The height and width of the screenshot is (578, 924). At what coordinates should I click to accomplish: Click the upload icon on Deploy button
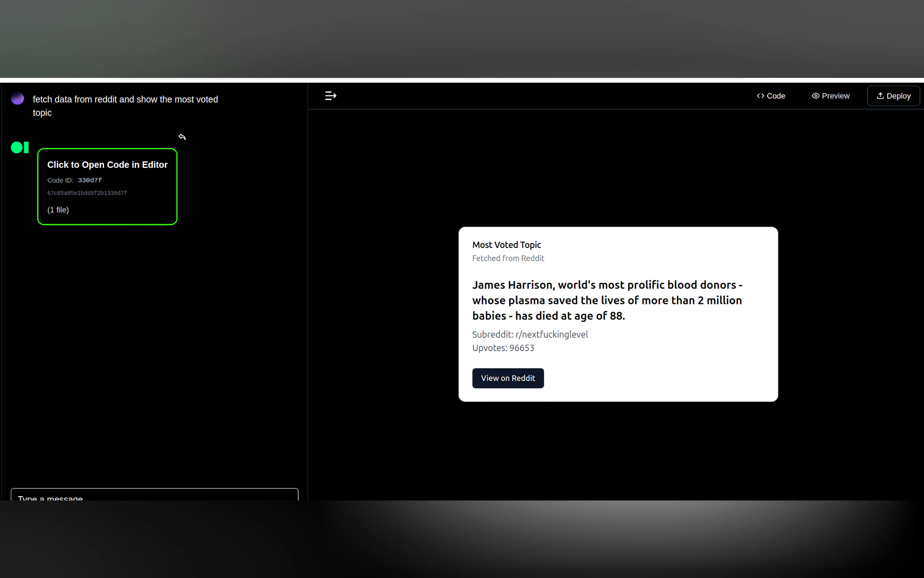tap(880, 96)
